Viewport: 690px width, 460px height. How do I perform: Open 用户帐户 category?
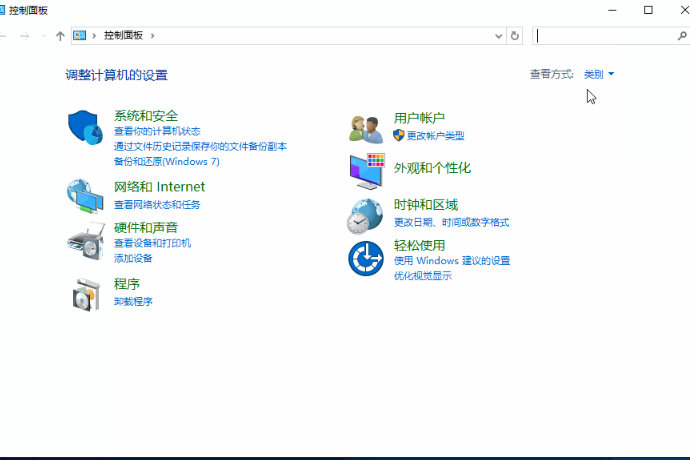[419, 118]
